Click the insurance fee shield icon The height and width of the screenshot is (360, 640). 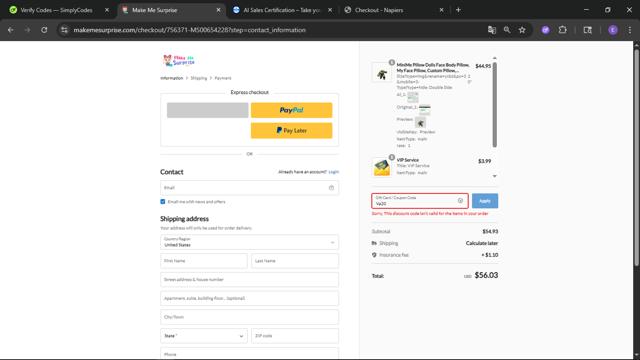click(374, 255)
